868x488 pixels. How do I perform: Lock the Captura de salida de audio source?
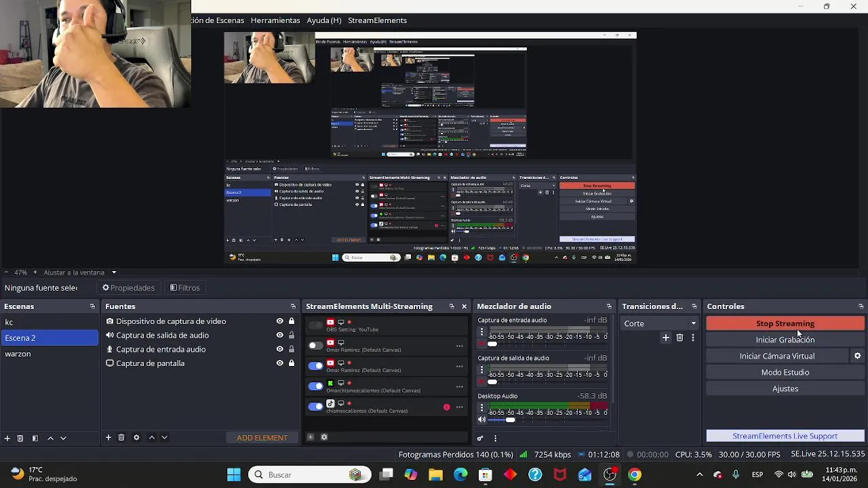click(292, 335)
